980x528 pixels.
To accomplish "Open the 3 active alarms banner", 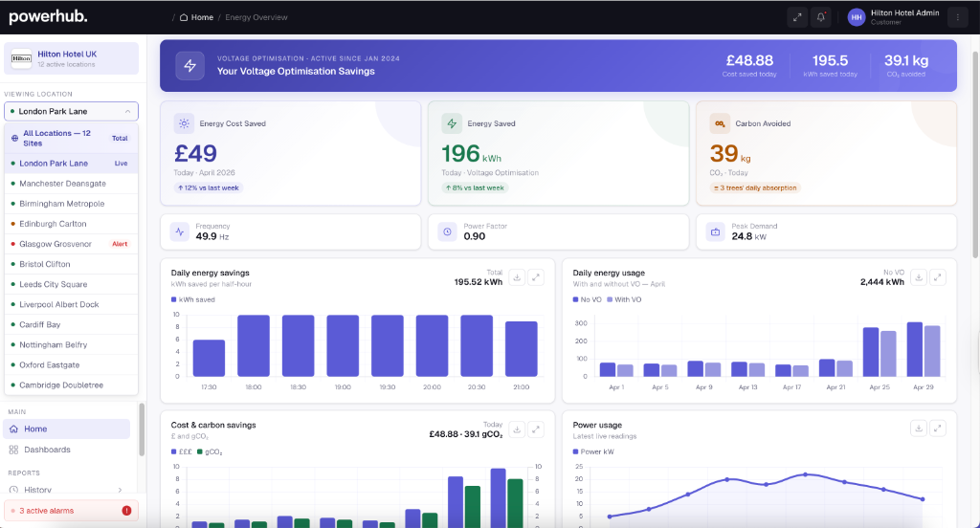I will [71, 511].
